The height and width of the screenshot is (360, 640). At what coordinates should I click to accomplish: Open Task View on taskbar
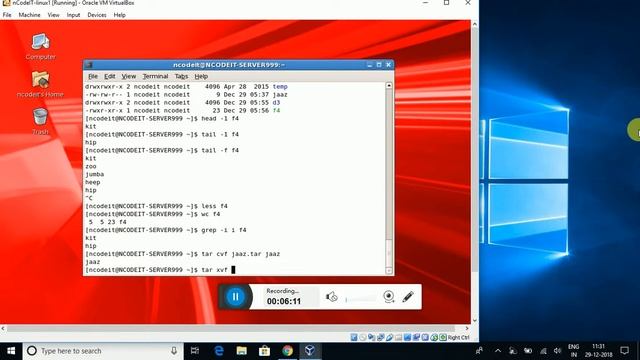tap(195, 351)
